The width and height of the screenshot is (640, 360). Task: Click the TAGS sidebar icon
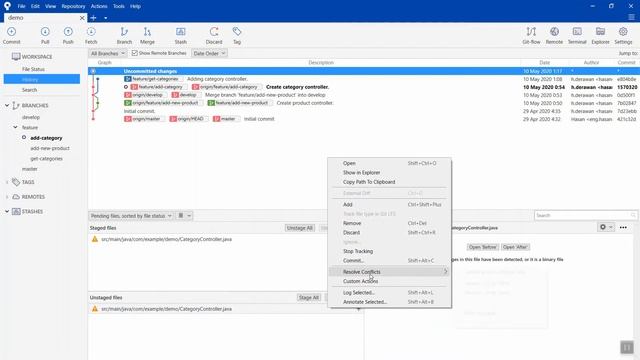click(16, 182)
